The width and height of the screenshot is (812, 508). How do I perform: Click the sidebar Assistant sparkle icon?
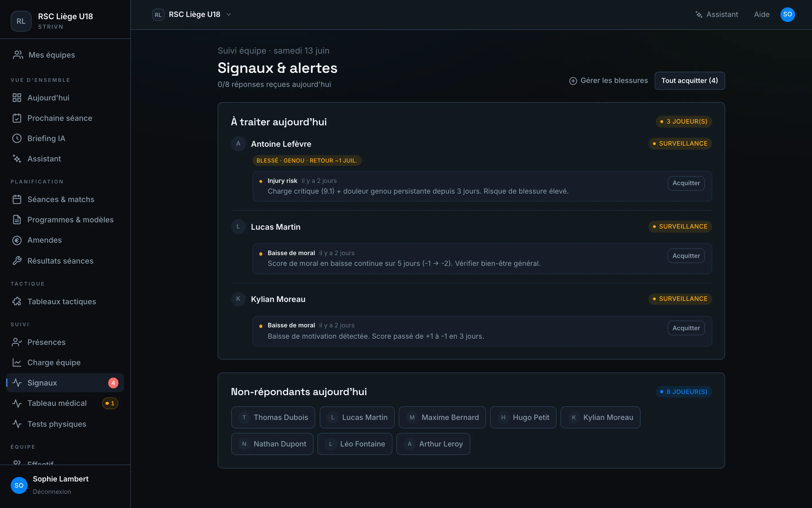17,159
